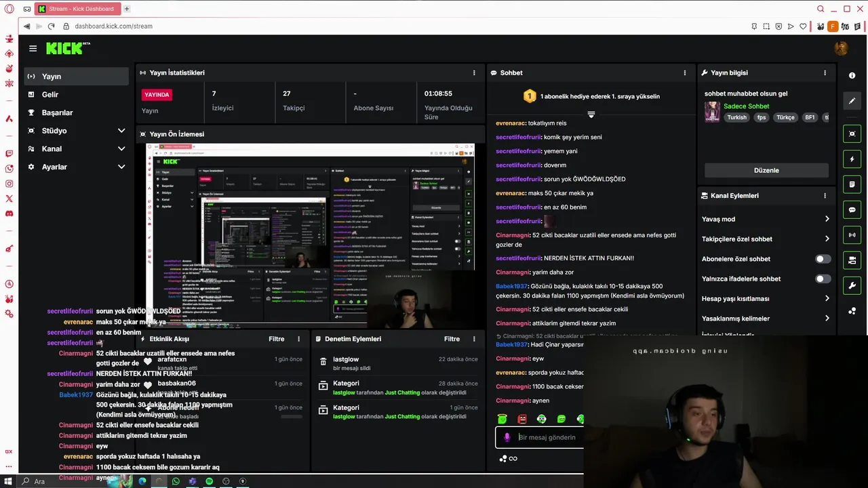Open the Denetim Eylemleri three-dot menu
The width and height of the screenshot is (868, 488).
(474, 339)
